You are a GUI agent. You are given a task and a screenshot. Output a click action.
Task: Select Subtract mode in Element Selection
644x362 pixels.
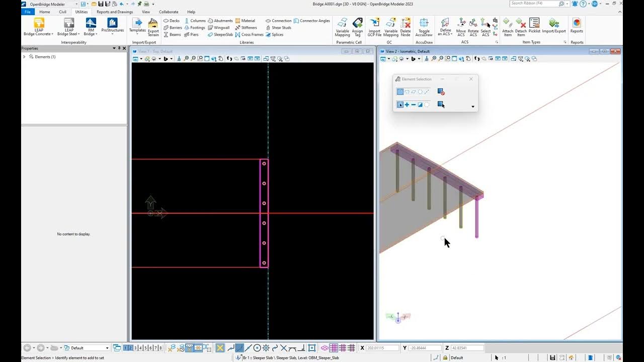pos(414,105)
